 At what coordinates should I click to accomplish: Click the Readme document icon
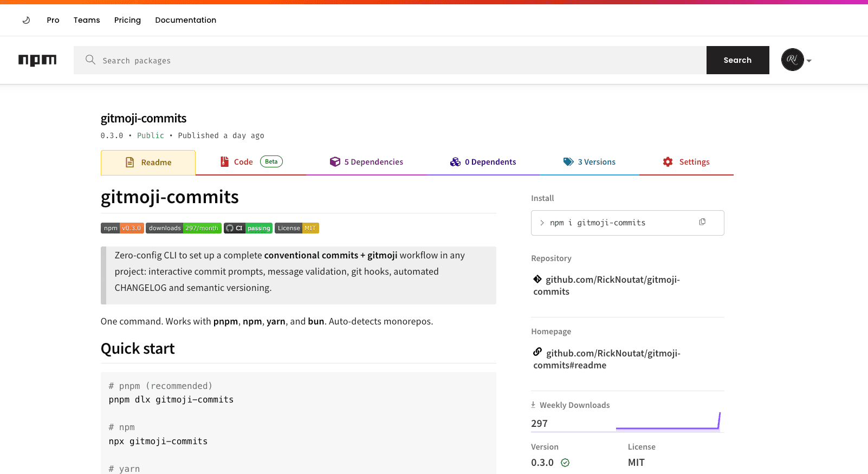point(130,162)
